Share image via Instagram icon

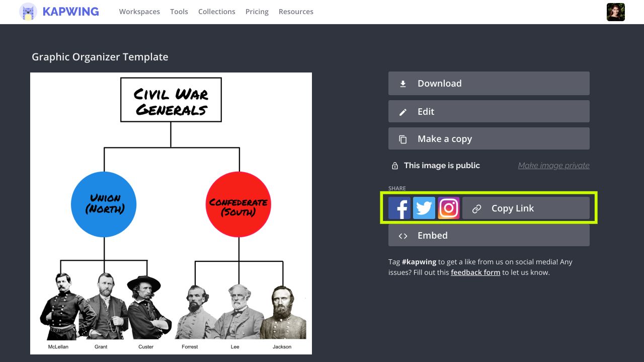tap(449, 208)
